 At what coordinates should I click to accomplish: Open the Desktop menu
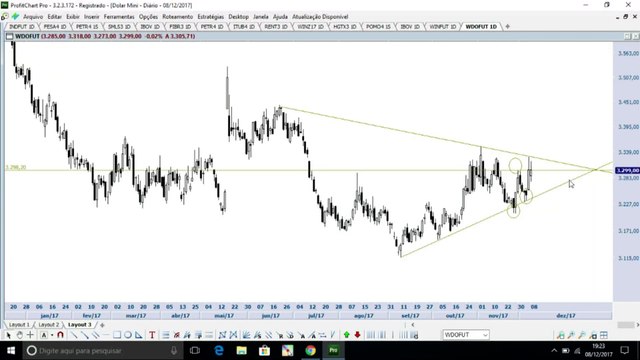tap(238, 17)
